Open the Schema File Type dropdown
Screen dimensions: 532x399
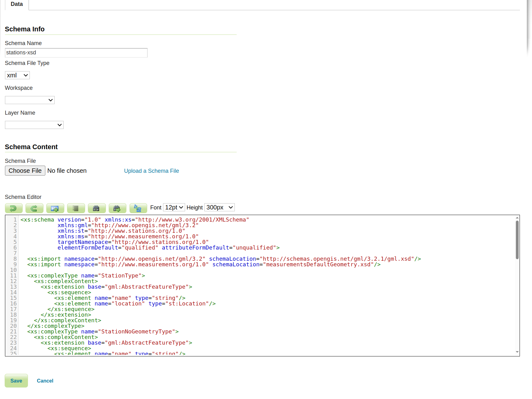pos(17,75)
